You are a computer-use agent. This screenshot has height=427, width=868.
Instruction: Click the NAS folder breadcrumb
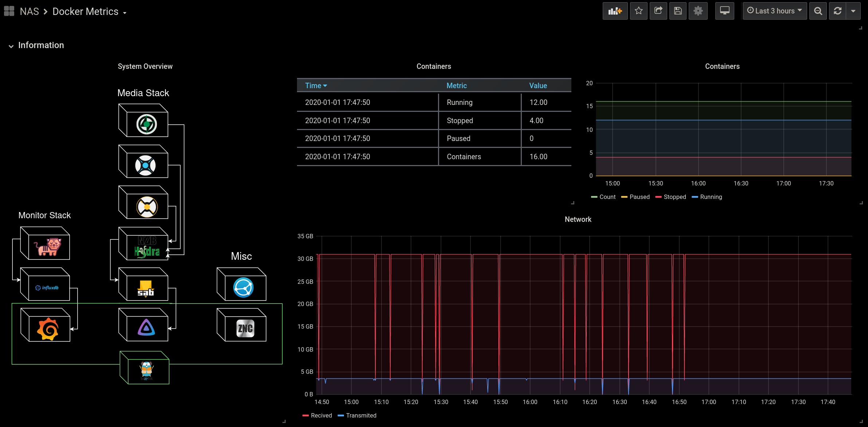tap(30, 12)
